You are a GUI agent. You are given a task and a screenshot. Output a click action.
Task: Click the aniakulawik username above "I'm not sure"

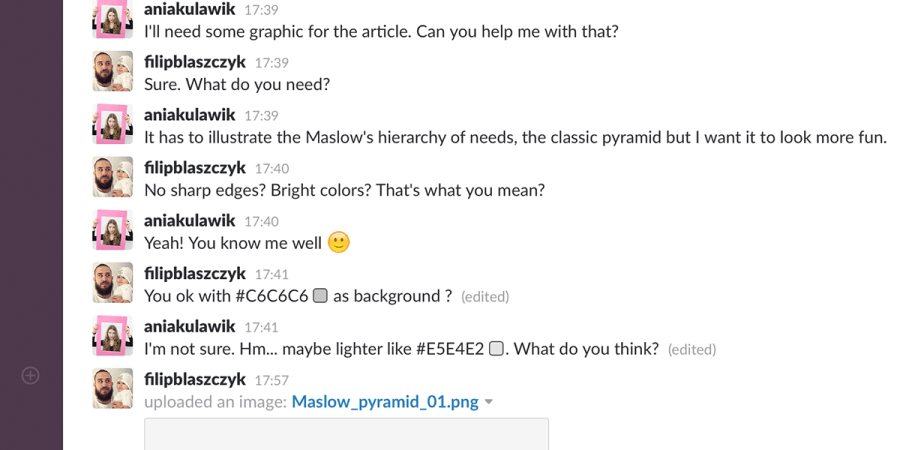coord(190,326)
